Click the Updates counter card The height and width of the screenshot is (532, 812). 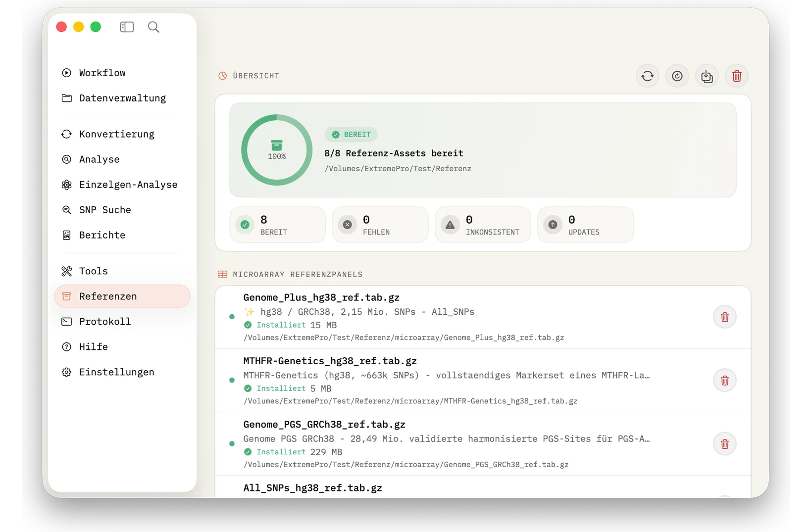(x=585, y=225)
